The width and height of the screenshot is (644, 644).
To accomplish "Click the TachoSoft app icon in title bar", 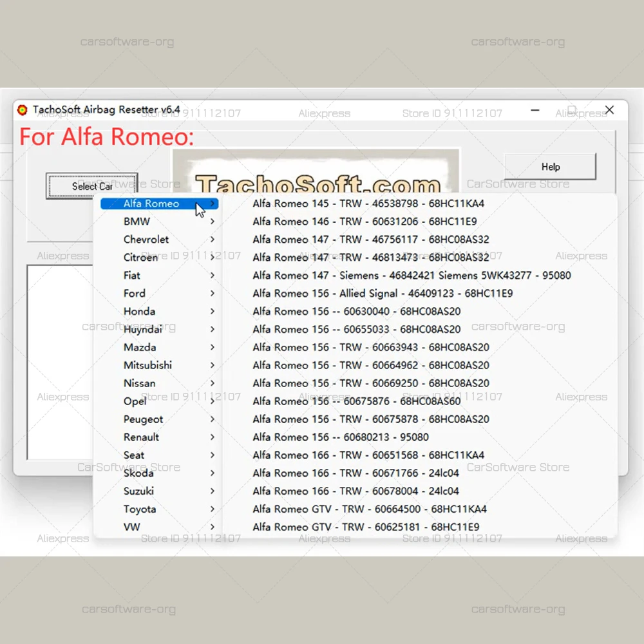I will (22, 110).
